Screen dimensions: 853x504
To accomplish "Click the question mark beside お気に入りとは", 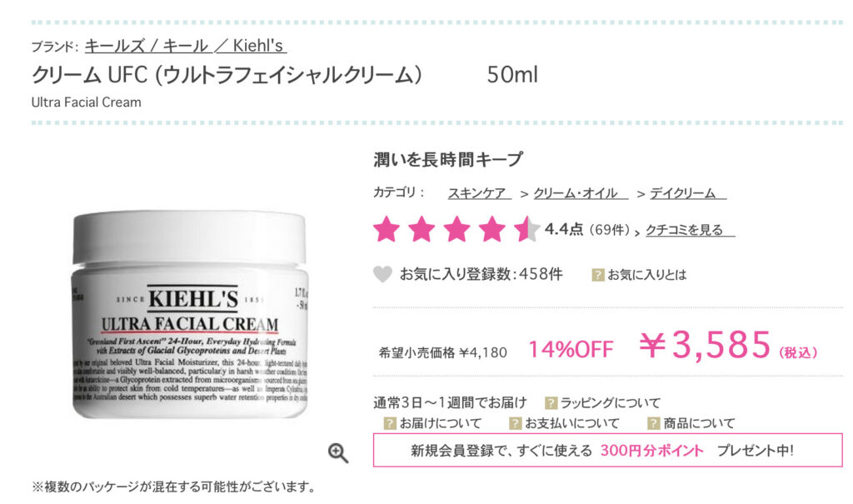I will click(x=598, y=275).
